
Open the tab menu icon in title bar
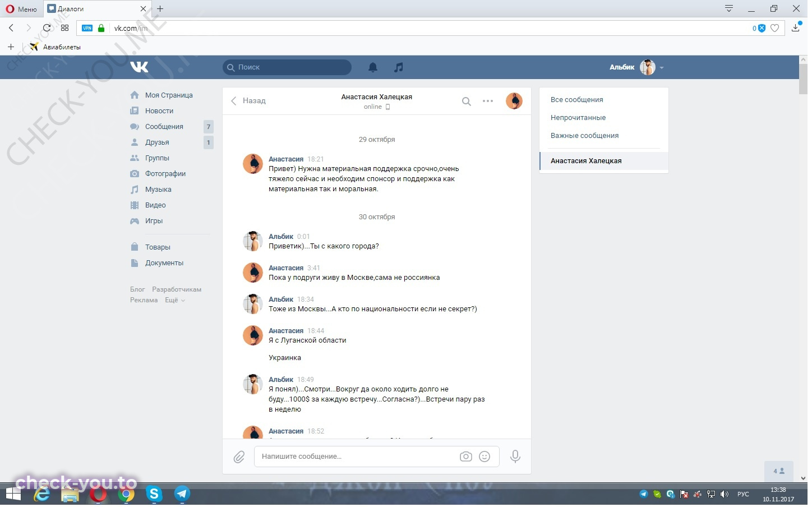729,9
